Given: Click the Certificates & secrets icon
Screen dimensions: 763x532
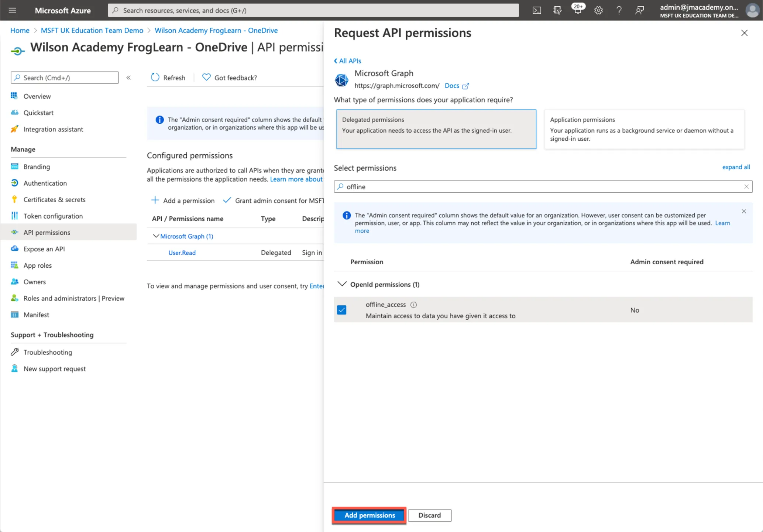Looking at the screenshot, I should [x=15, y=199].
